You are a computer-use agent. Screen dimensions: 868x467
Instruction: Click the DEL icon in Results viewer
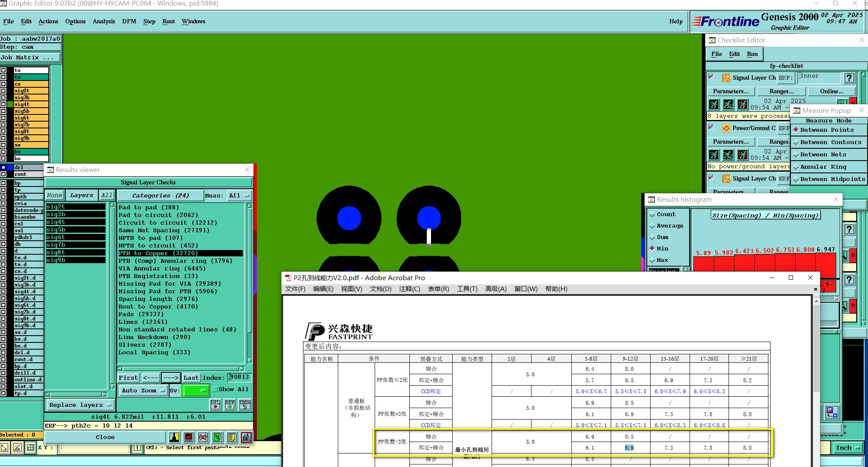coord(215,404)
